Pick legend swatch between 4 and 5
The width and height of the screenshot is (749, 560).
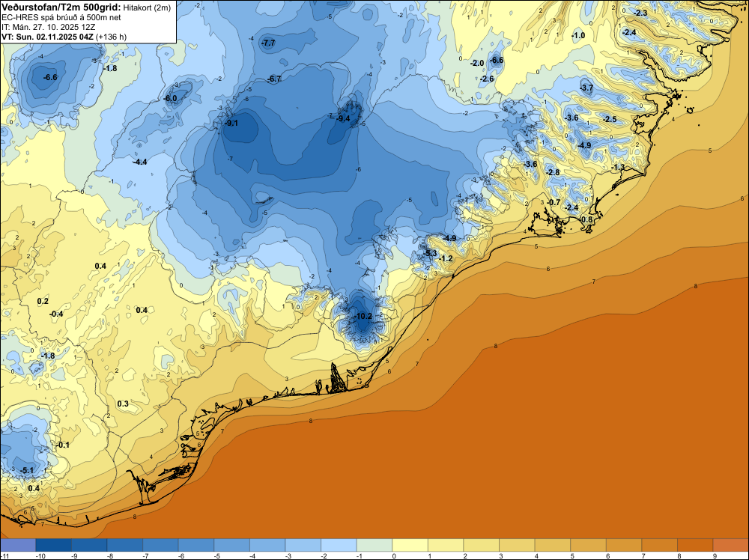(553, 545)
